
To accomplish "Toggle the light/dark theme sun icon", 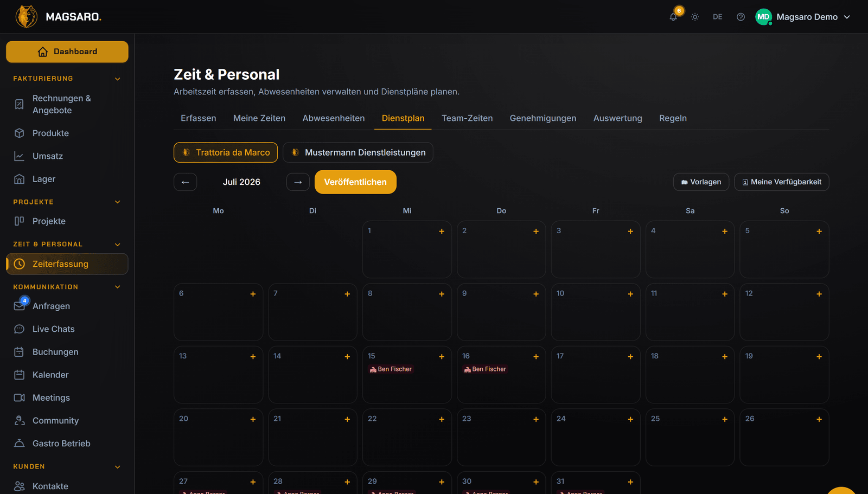I will pos(695,17).
